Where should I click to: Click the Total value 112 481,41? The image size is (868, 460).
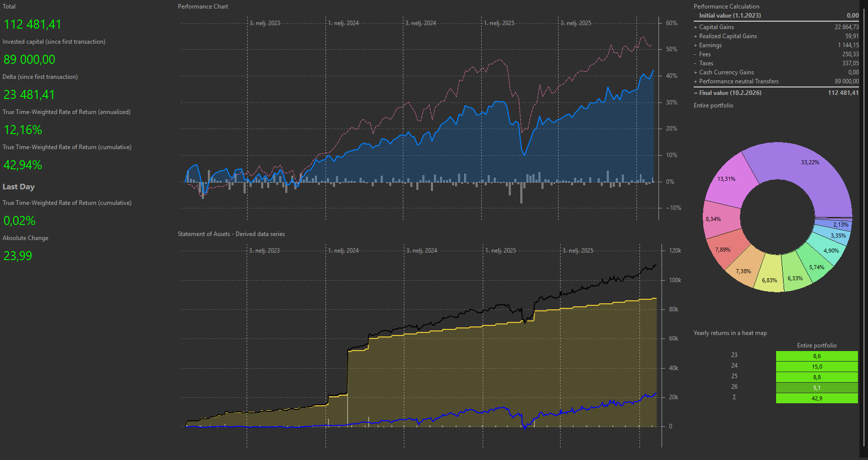pyautogui.click(x=33, y=25)
